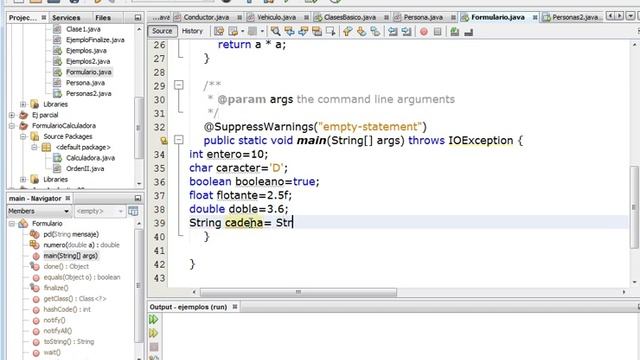Click Find Next Occurrence icon
This screenshot has height=360, width=640.
pyautogui.click(x=303, y=31)
